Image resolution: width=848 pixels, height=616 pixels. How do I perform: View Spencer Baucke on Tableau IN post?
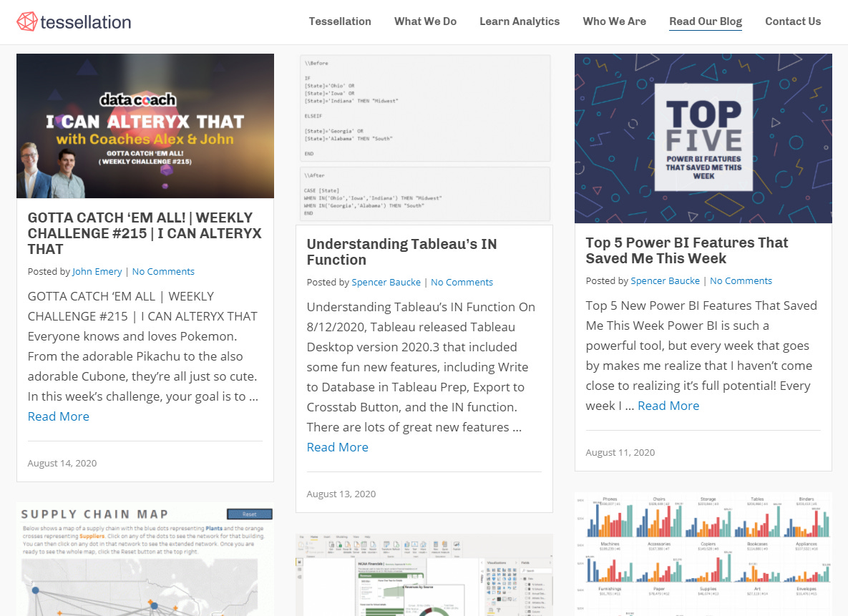point(386,283)
